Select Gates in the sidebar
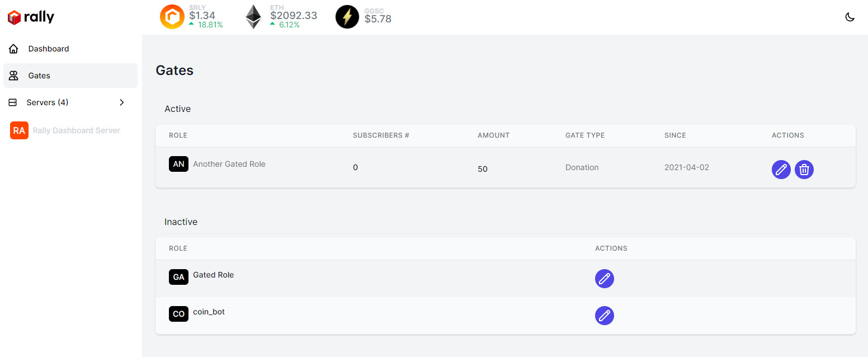Screen dimensions: 868x357 (39, 76)
